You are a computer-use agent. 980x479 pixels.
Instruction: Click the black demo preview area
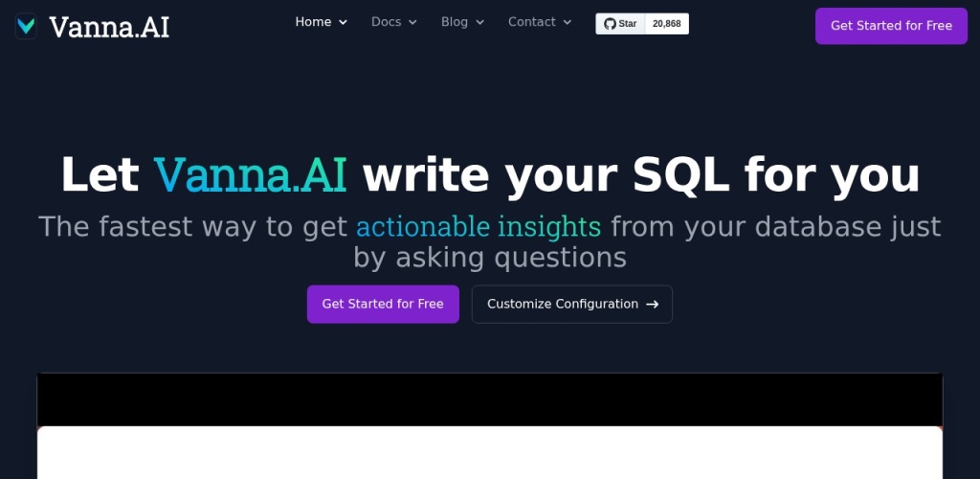click(489, 399)
